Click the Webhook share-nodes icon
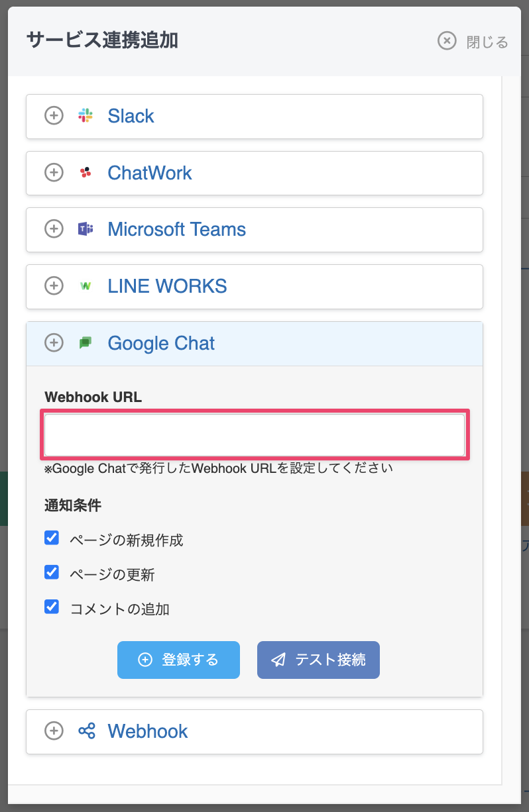This screenshot has width=529, height=812. point(87,731)
